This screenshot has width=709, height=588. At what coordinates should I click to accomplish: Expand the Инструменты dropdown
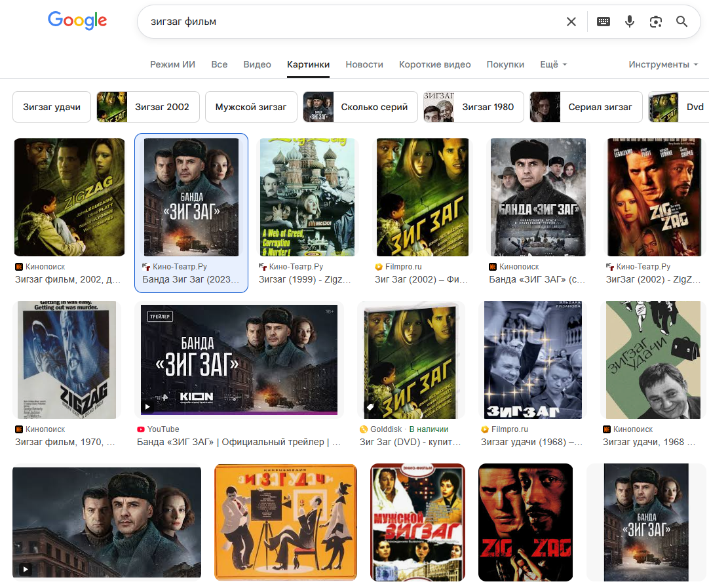pyautogui.click(x=663, y=64)
